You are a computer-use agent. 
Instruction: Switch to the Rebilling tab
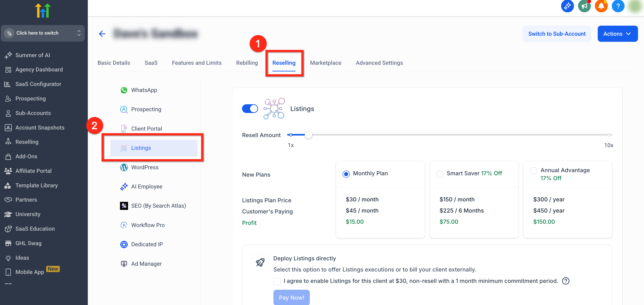[247, 63]
